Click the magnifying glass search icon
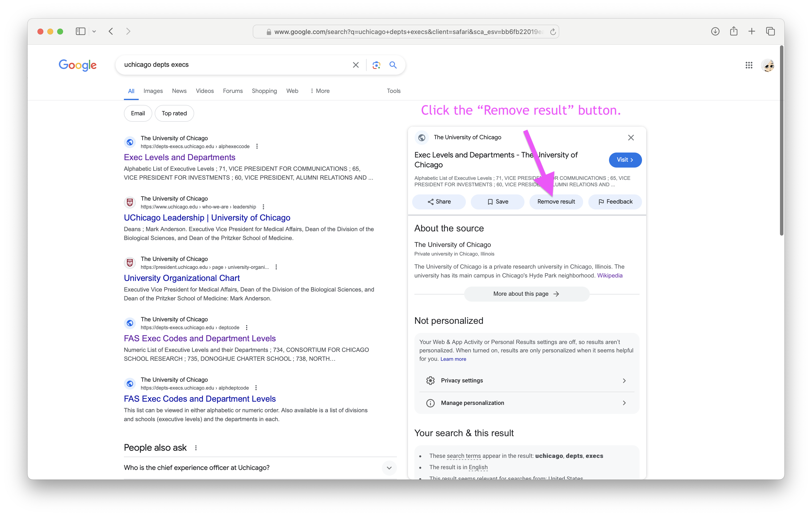 (x=393, y=65)
